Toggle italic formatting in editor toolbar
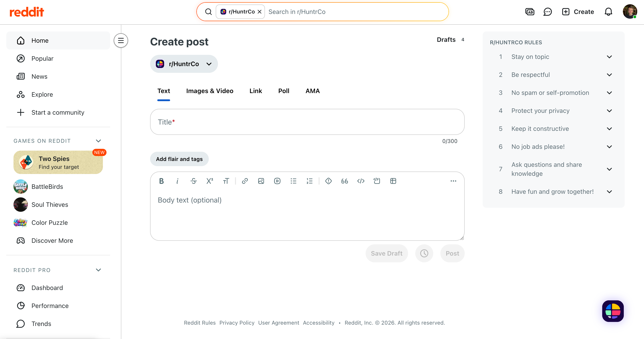This screenshot has height=339, width=644. point(177,181)
